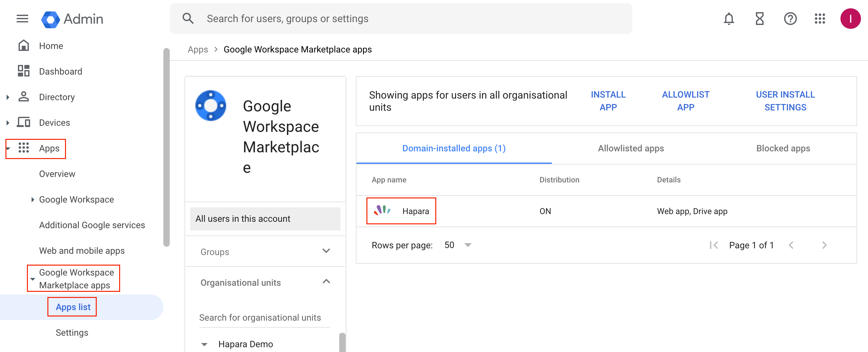Open the Hapara app name
The height and width of the screenshot is (352, 868).
(x=415, y=211)
